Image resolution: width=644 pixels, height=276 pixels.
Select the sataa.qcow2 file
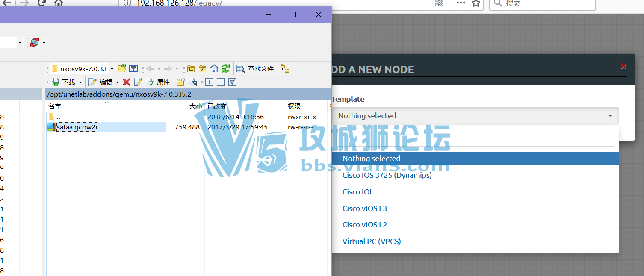click(76, 127)
